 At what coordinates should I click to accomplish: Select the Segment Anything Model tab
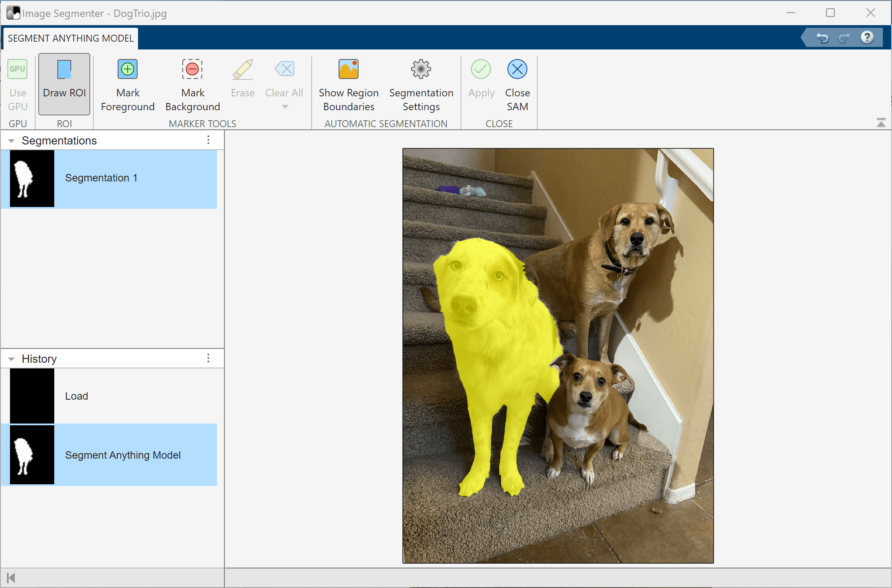tap(70, 38)
